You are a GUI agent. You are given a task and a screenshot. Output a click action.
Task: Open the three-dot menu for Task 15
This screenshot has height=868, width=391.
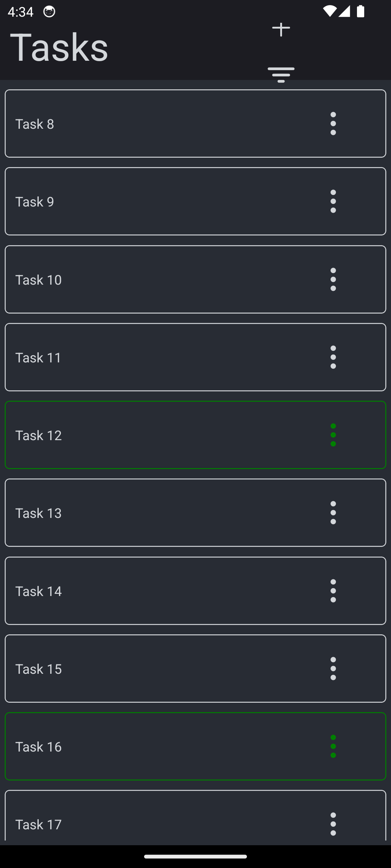[x=333, y=669]
